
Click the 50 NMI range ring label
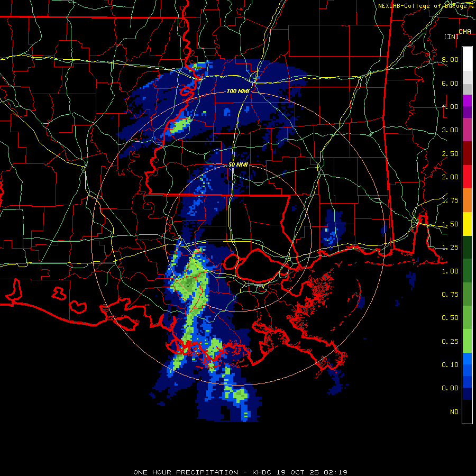[238, 165]
